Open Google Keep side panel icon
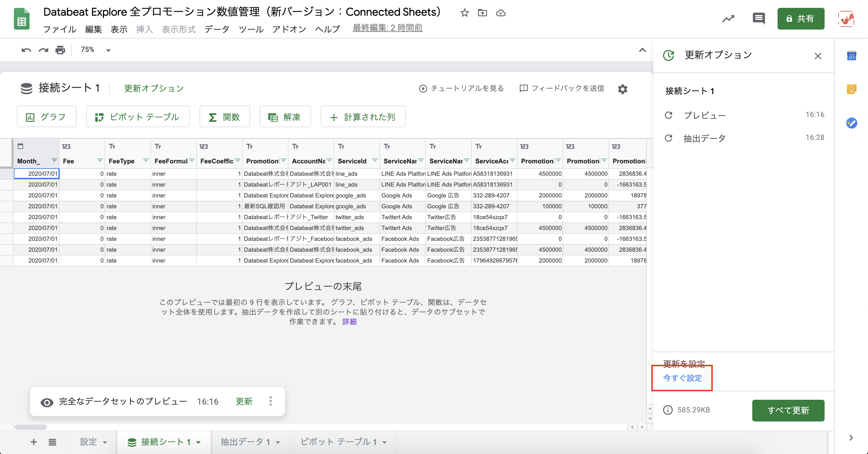Image resolution: width=868 pixels, height=454 pixels. [x=851, y=89]
